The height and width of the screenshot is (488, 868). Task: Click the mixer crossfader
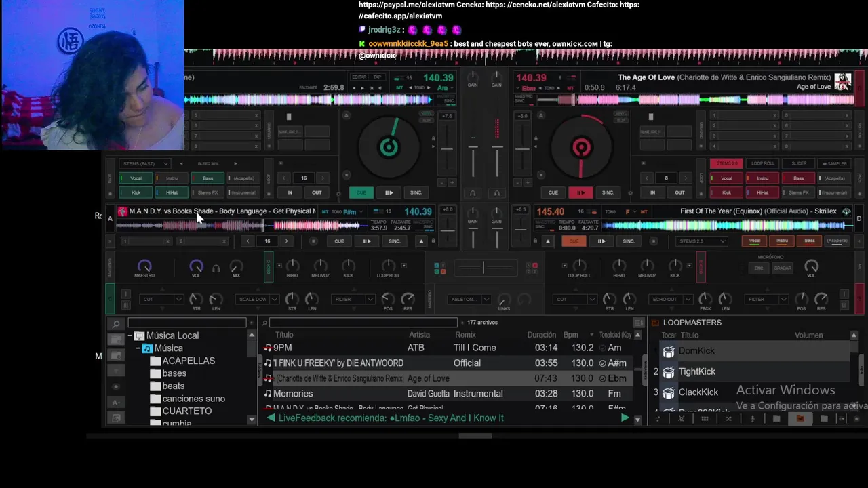484,268
